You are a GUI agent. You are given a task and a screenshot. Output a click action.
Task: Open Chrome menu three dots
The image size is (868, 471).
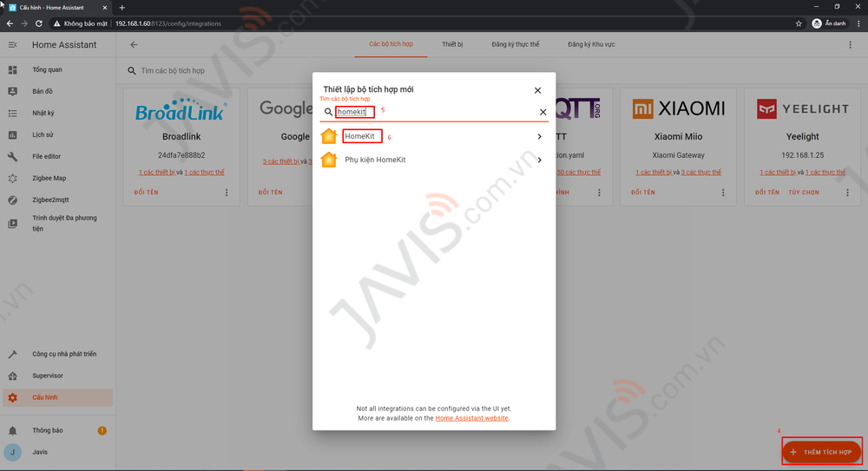(858, 23)
